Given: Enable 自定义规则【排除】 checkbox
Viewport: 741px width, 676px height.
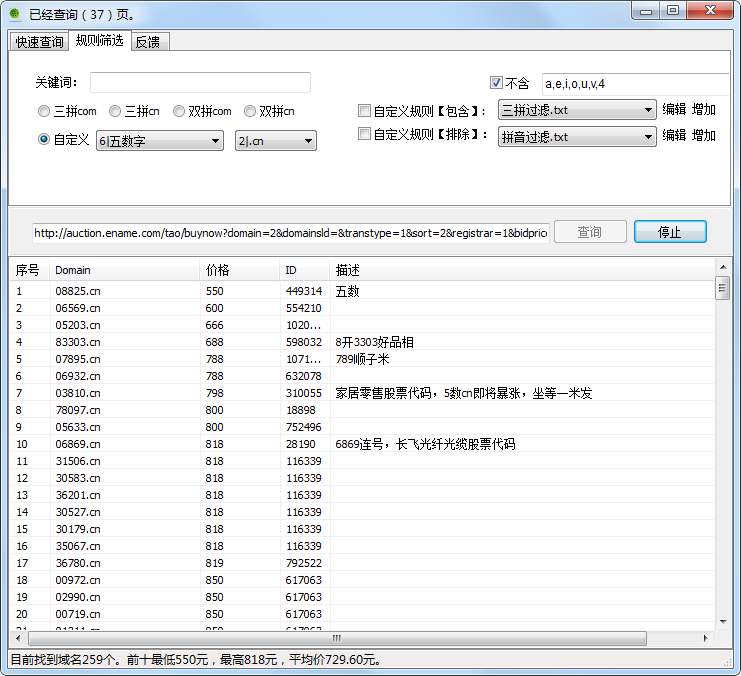Looking at the screenshot, I should (x=364, y=135).
